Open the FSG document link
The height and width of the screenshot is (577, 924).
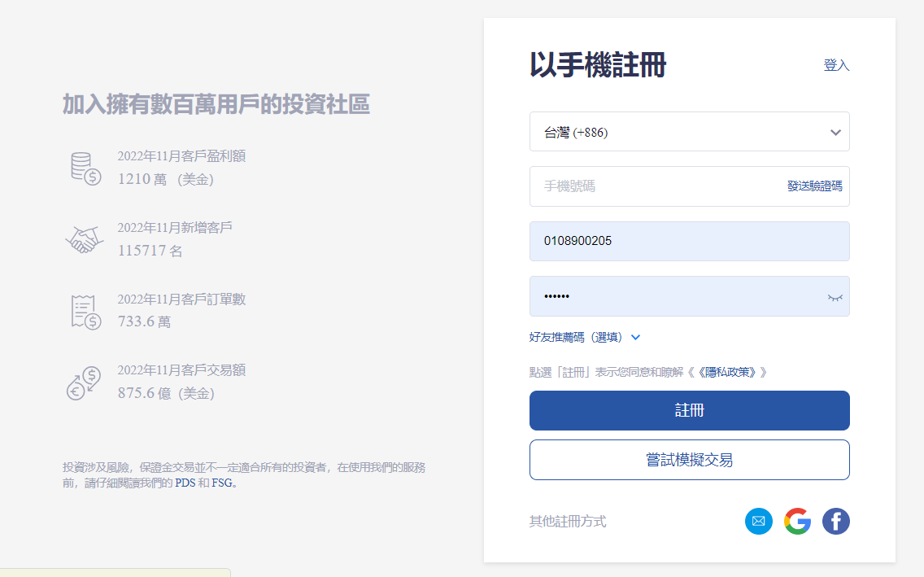coord(221,483)
